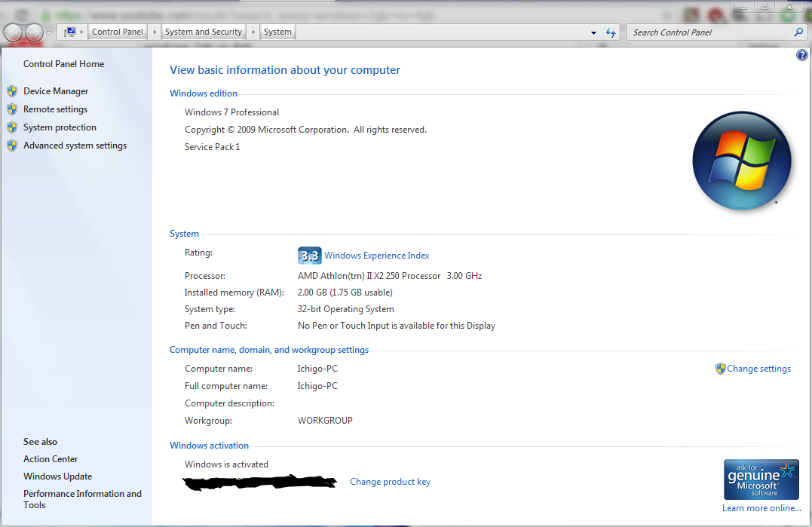Select the System breadcrumb
812x527 pixels.
click(277, 32)
